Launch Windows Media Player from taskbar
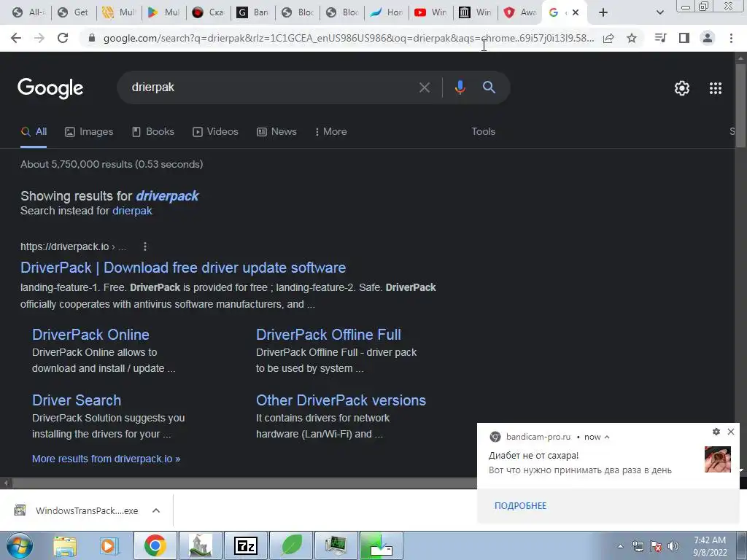Image resolution: width=747 pixels, height=560 pixels. tap(109, 546)
